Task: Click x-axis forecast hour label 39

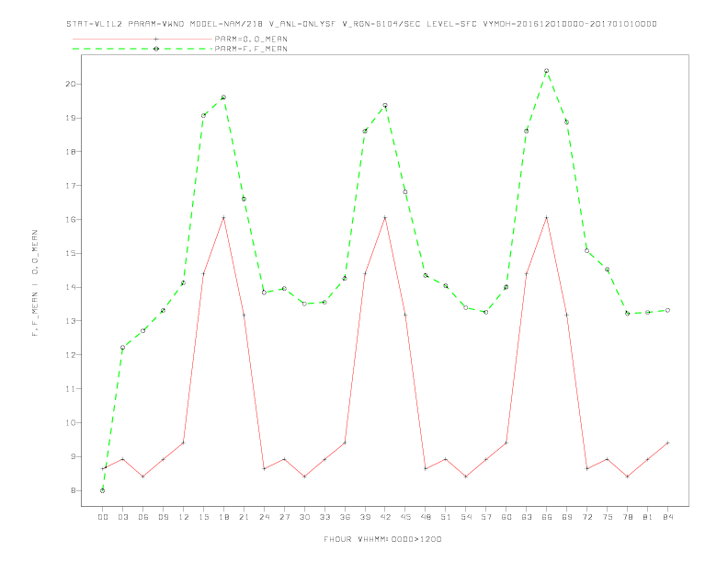Action: pos(365,517)
